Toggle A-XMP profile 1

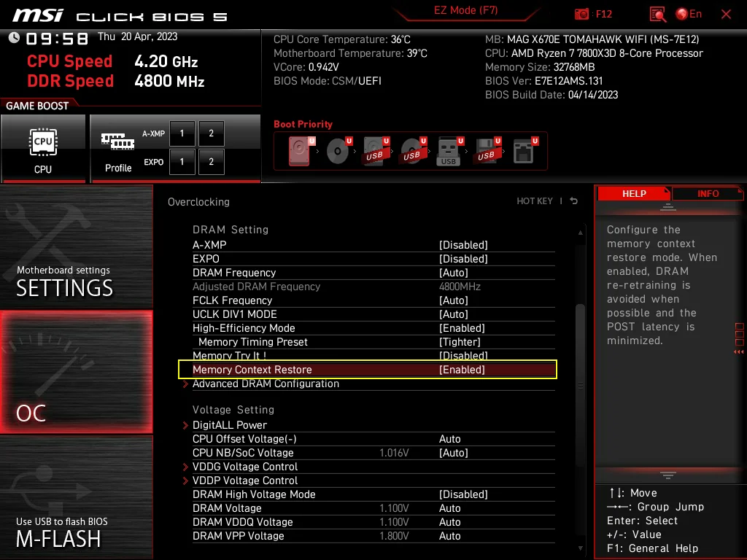point(182,133)
